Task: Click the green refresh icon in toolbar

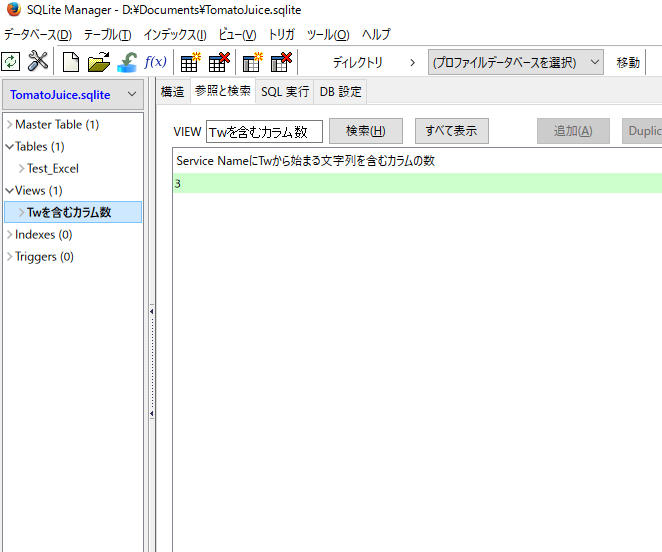Action: [x=11, y=62]
